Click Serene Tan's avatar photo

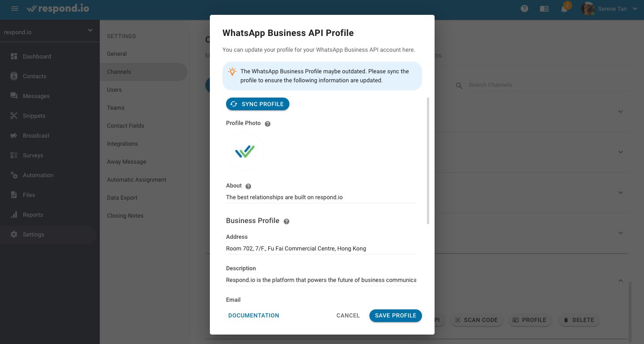[588, 9]
